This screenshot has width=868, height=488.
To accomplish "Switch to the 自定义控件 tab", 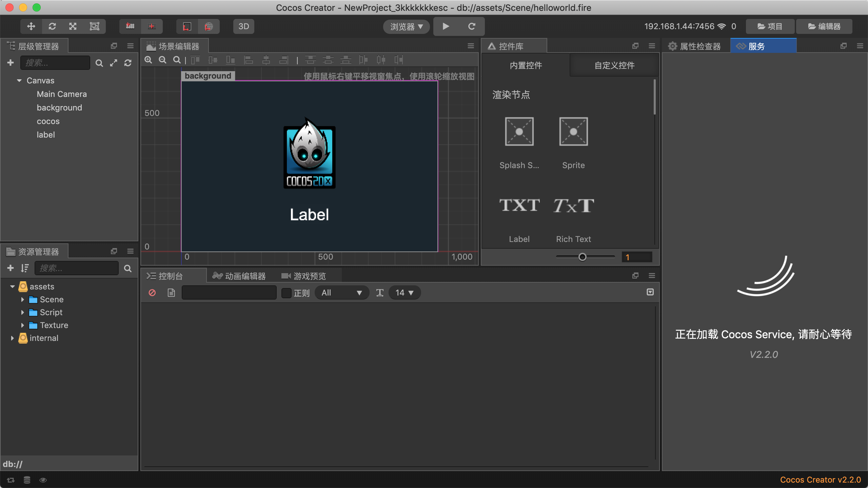I will [614, 65].
